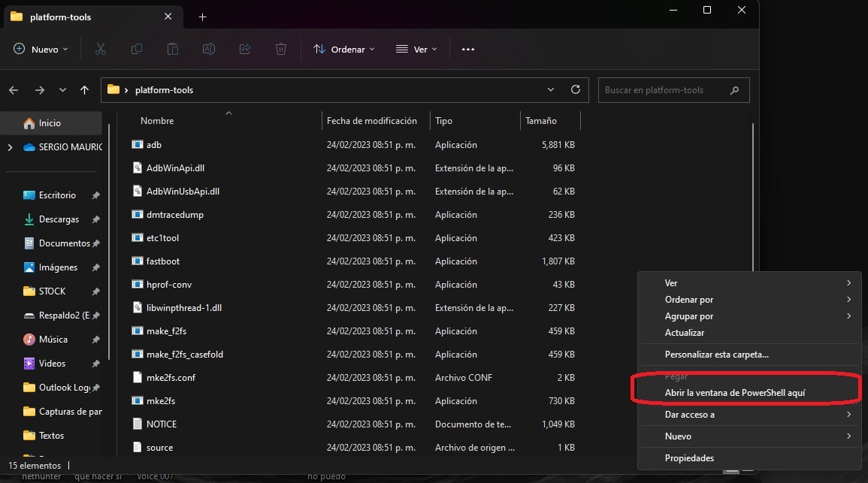Click the Rename icon
This screenshot has width=868, height=483.
coord(208,49)
